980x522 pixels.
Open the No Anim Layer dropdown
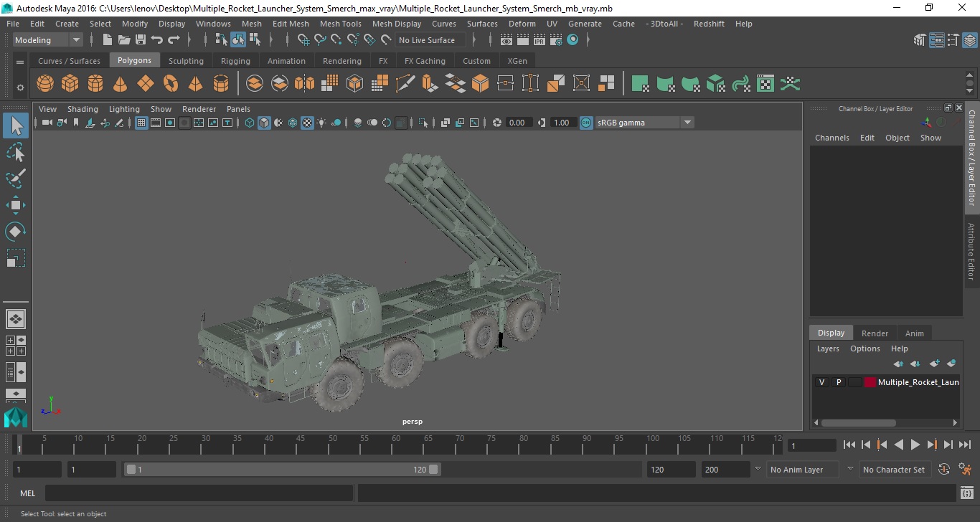pyautogui.click(x=801, y=470)
